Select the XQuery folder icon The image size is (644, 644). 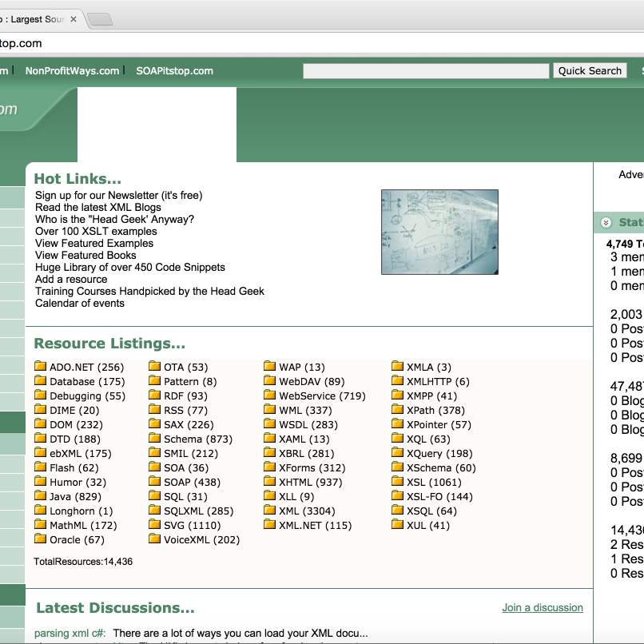point(397,451)
